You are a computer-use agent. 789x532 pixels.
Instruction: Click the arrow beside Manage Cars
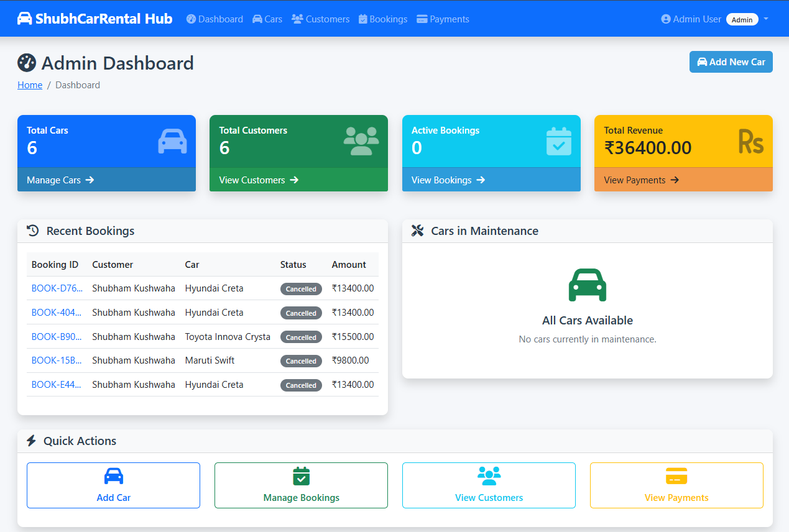coord(90,180)
